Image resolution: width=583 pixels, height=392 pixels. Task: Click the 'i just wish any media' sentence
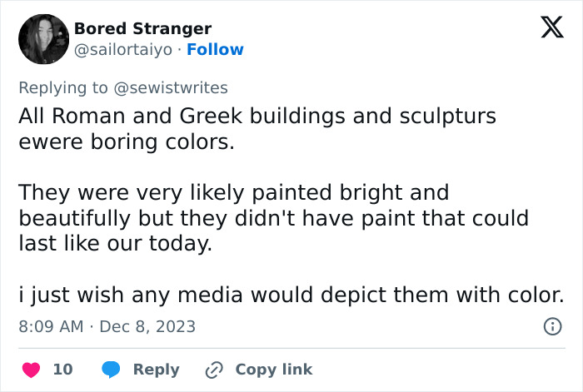pos(291,295)
